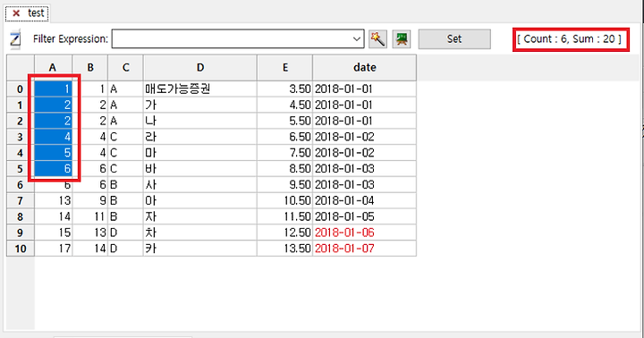Screen dimensions: 644x338
Task: Click E cell value 11.50
Action: [285, 217]
